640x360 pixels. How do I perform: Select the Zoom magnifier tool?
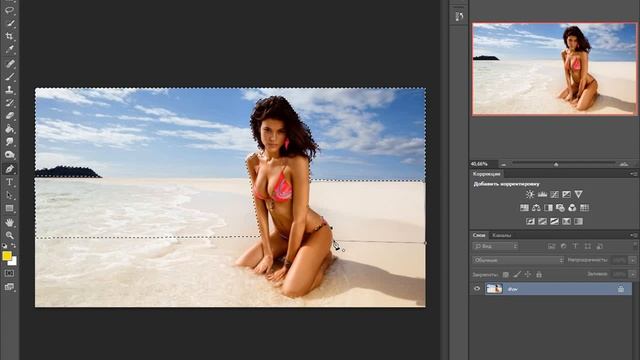coord(9,235)
